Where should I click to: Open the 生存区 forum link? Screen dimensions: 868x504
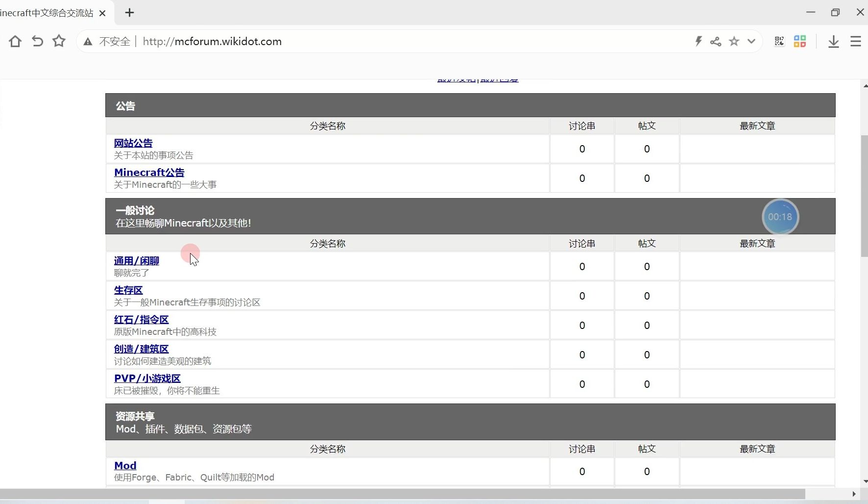click(x=128, y=290)
